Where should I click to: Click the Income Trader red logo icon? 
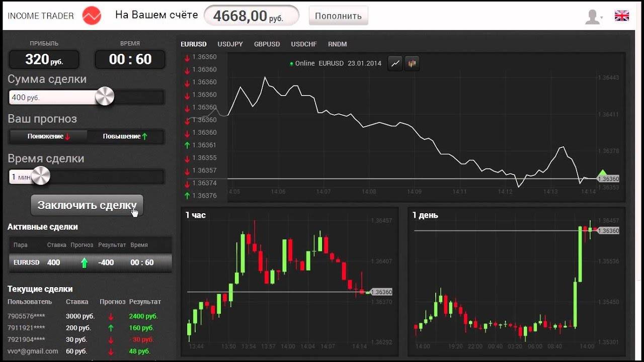click(x=92, y=16)
